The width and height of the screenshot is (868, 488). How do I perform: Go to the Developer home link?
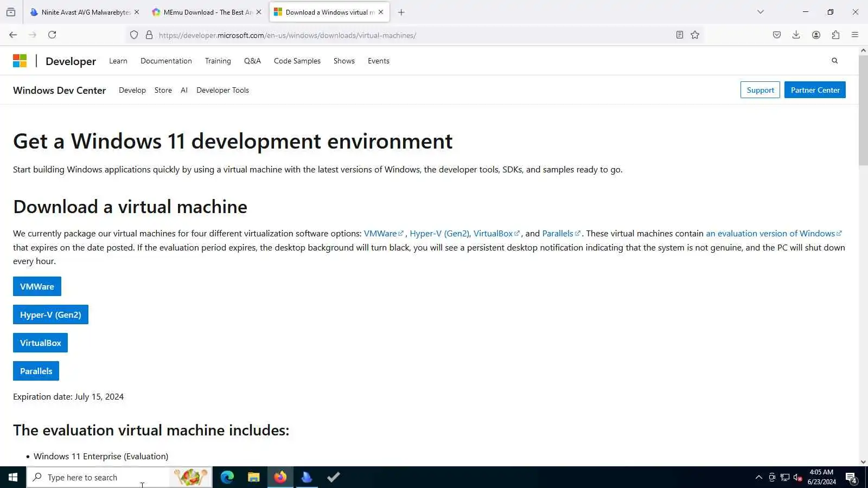tap(71, 61)
